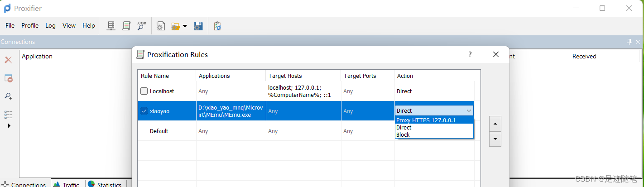Expand the open profile folder dropdown arrow

click(x=185, y=26)
